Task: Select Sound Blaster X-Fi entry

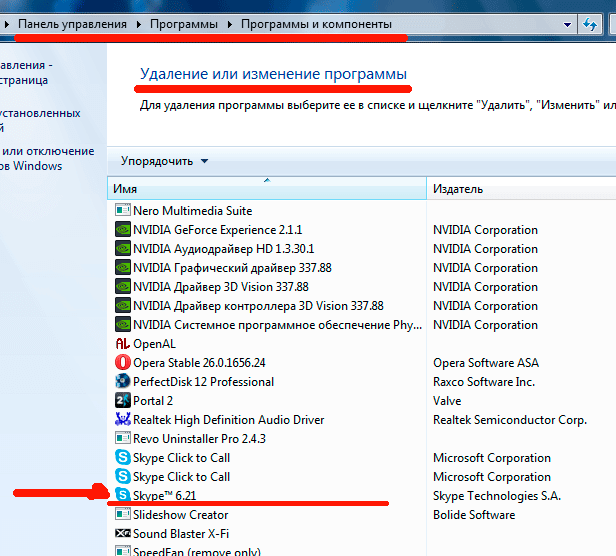Action: 181,534
